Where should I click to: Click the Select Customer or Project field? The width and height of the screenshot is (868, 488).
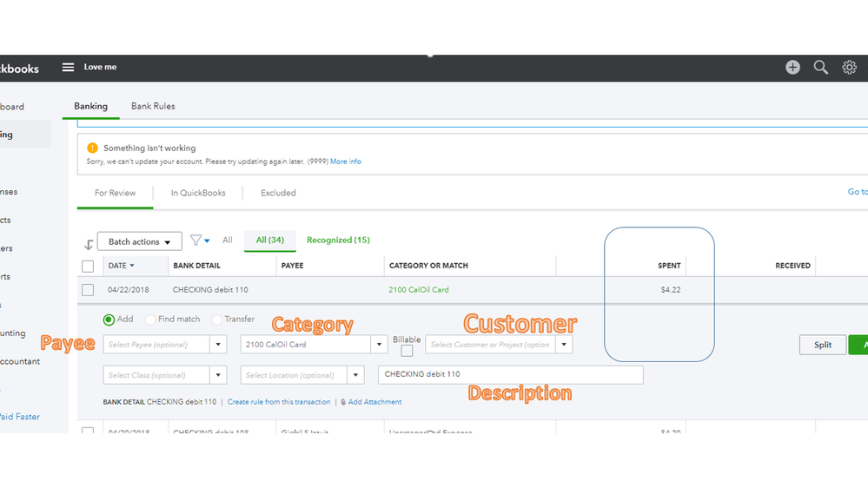pyautogui.click(x=490, y=345)
